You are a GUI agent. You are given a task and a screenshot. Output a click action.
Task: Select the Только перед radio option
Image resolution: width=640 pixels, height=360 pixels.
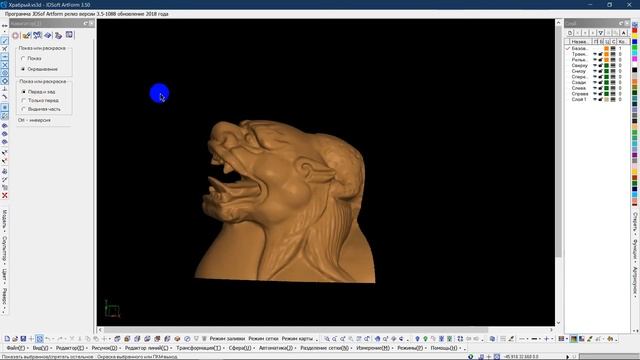pyautogui.click(x=24, y=100)
